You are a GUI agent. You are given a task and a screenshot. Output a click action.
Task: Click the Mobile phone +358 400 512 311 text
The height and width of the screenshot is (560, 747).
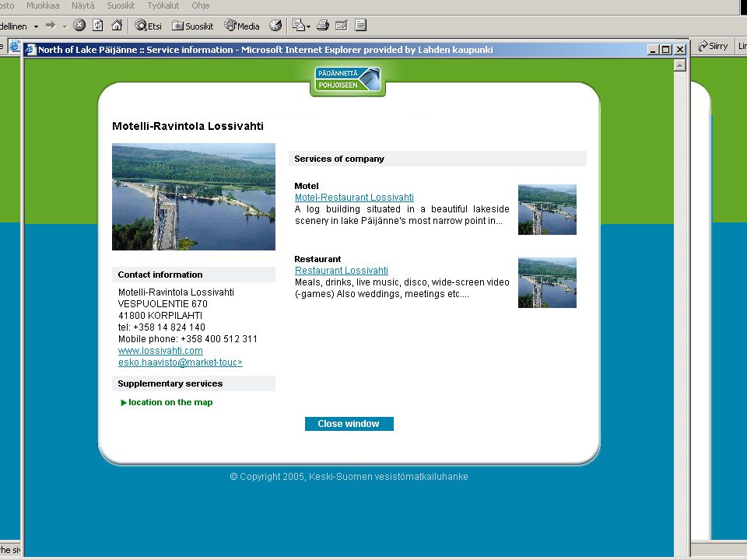(x=188, y=339)
